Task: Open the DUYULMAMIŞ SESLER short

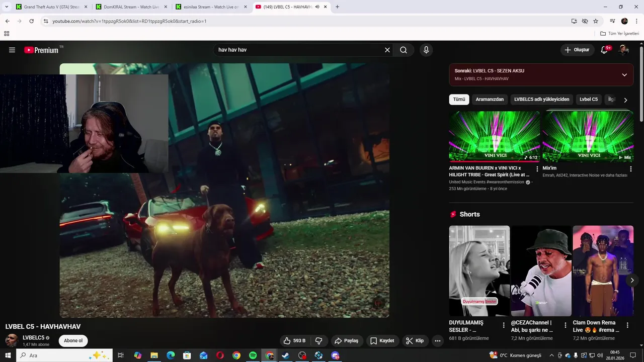Action: click(x=479, y=270)
